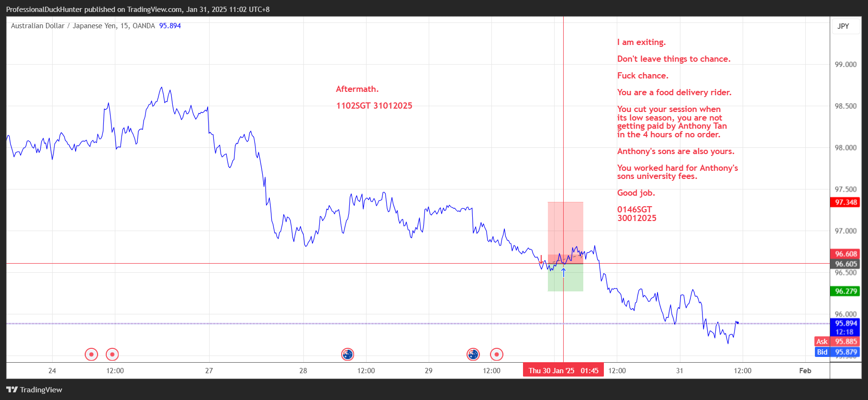Click the Ask 95.885 price label
Viewport: 868px width, 400px height.
[837, 342]
